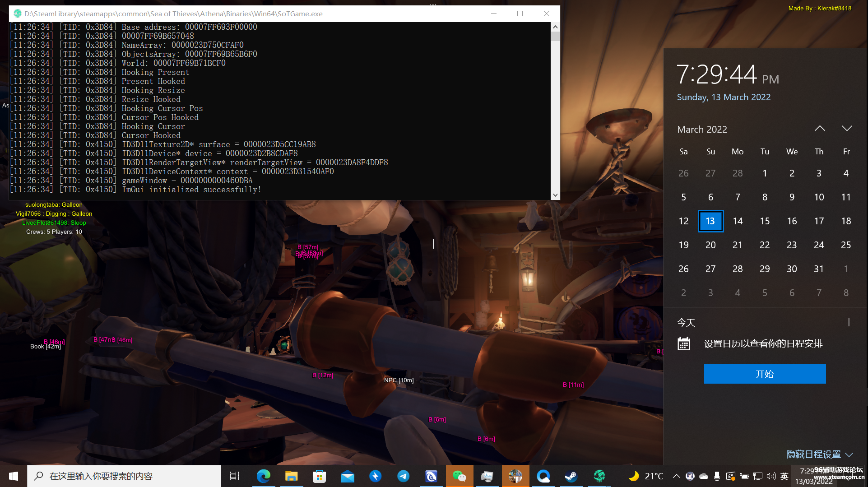Click the console window scroll-down arrow
This screenshot has height=487, width=868.
point(555,195)
